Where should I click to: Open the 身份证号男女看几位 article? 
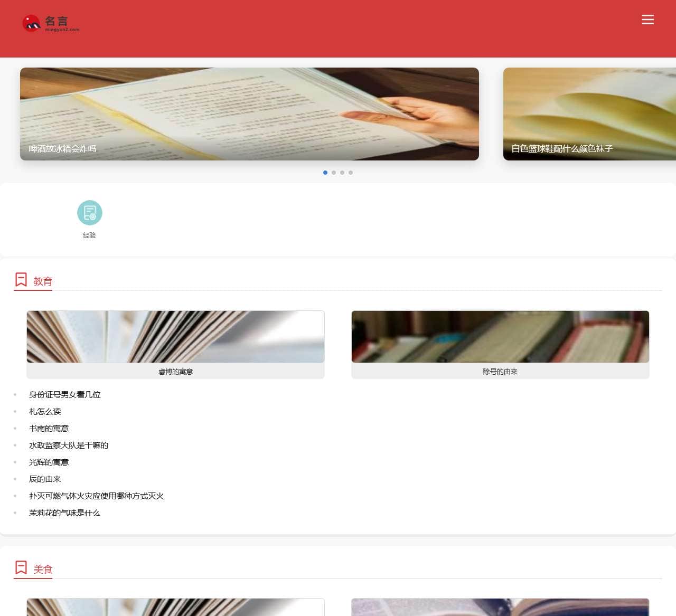click(x=64, y=395)
